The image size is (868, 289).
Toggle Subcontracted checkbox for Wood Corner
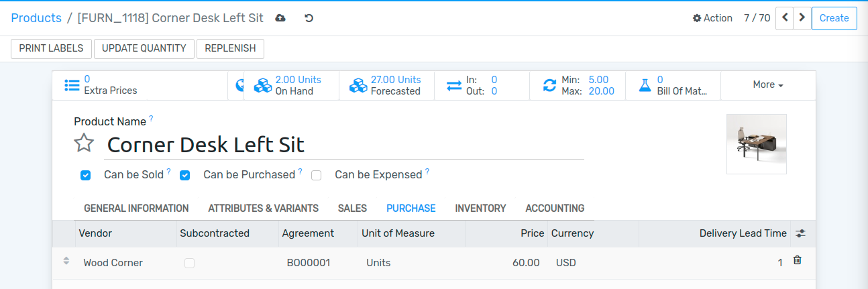click(189, 264)
